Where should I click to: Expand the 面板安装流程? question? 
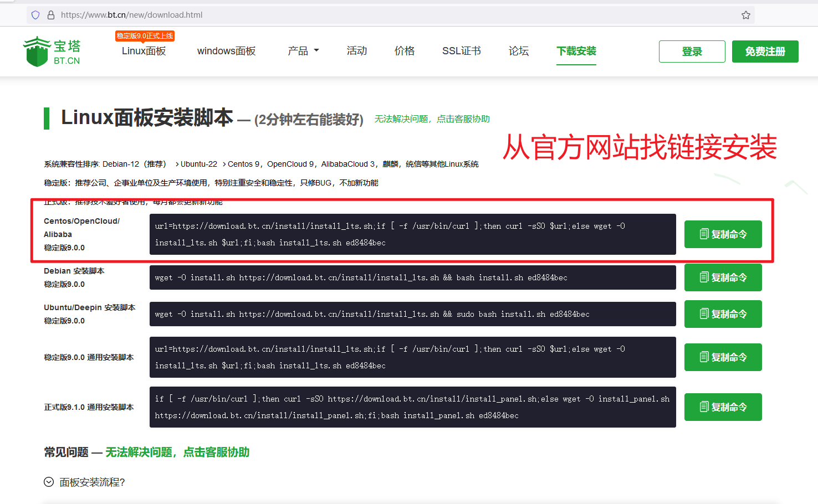pyautogui.click(x=84, y=482)
